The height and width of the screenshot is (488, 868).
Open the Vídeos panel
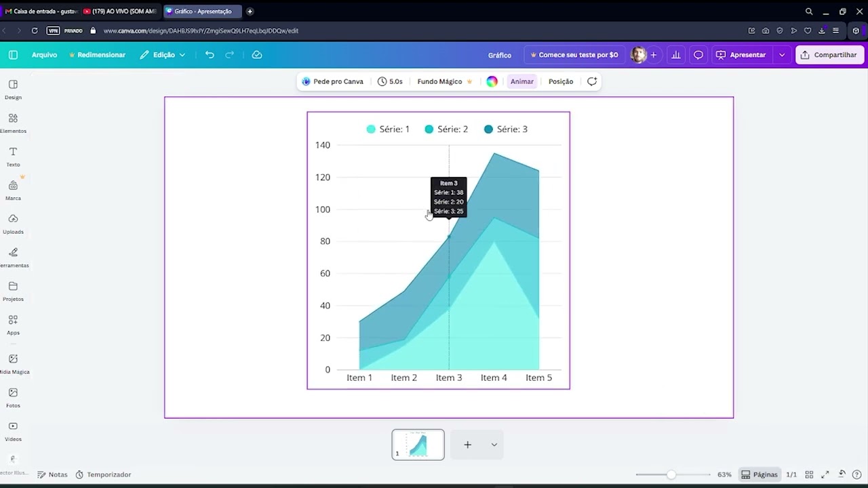[13, 431]
